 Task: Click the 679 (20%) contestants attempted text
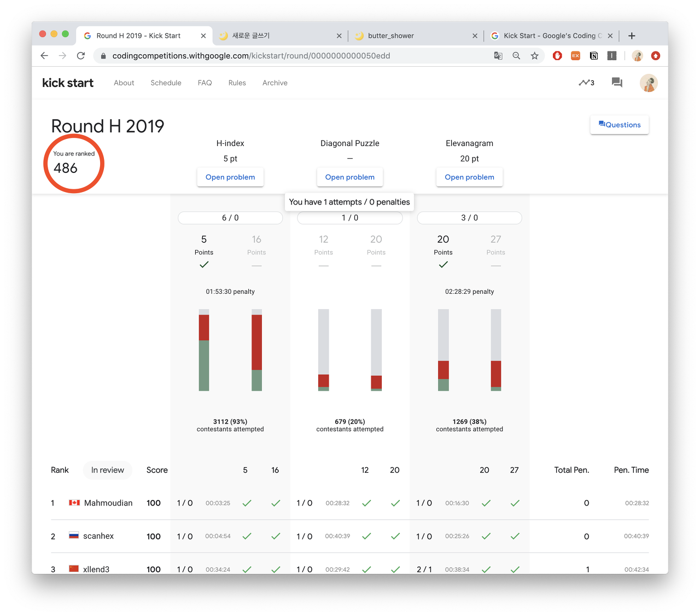[x=350, y=425]
